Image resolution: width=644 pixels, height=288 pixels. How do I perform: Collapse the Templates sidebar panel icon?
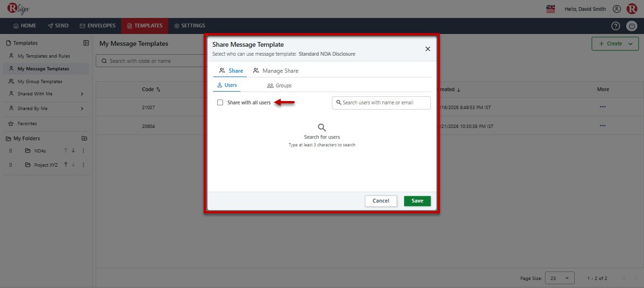click(86, 43)
